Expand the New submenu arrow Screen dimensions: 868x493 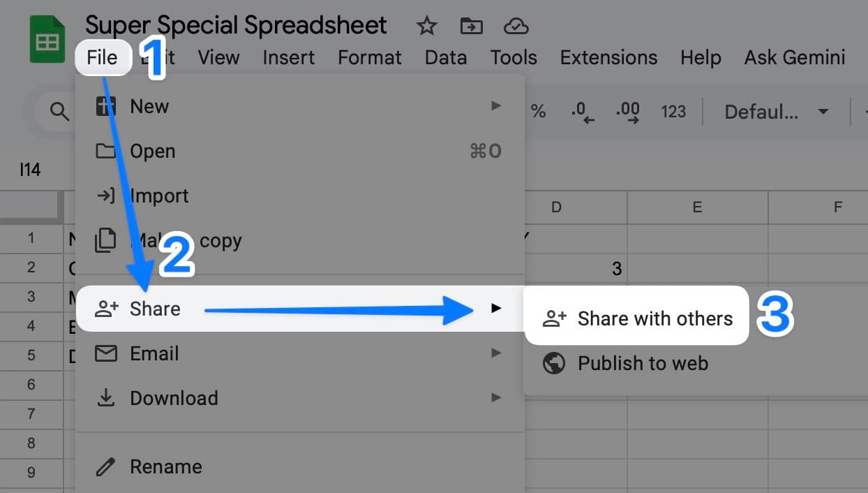[496, 105]
